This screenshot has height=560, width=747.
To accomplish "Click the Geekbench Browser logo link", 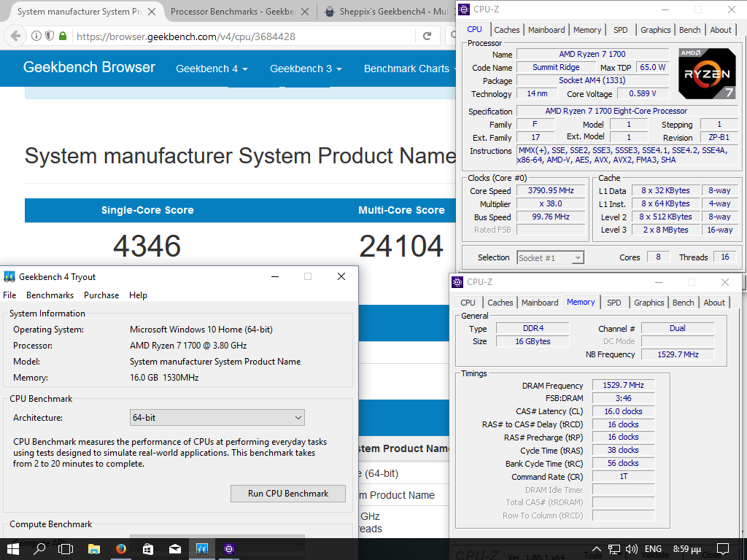I will click(89, 67).
